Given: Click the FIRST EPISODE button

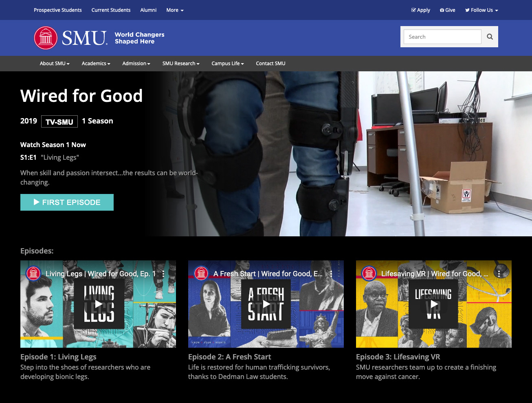Looking at the screenshot, I should [67, 202].
